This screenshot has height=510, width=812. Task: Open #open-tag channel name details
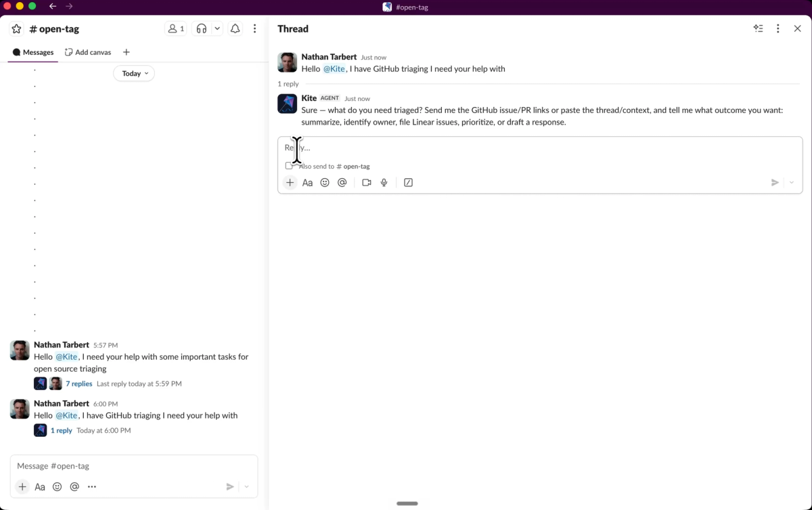coord(54,29)
